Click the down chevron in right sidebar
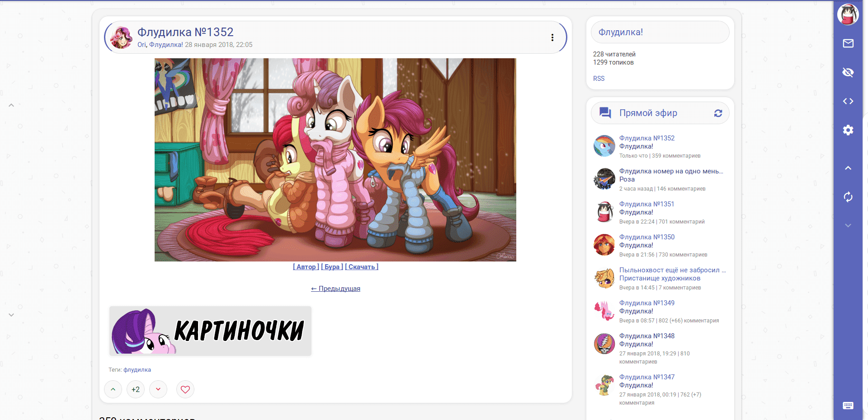The width and height of the screenshot is (868, 420). pos(848,225)
